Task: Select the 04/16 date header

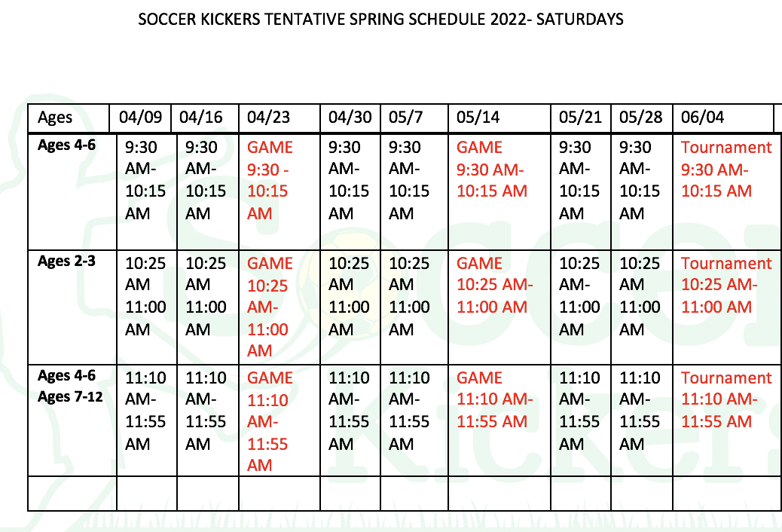Action: point(201,118)
